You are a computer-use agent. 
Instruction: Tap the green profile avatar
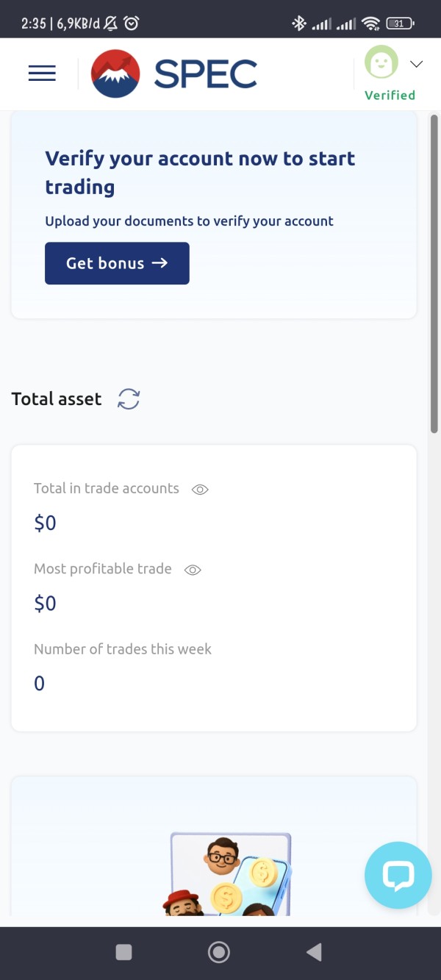[381, 62]
